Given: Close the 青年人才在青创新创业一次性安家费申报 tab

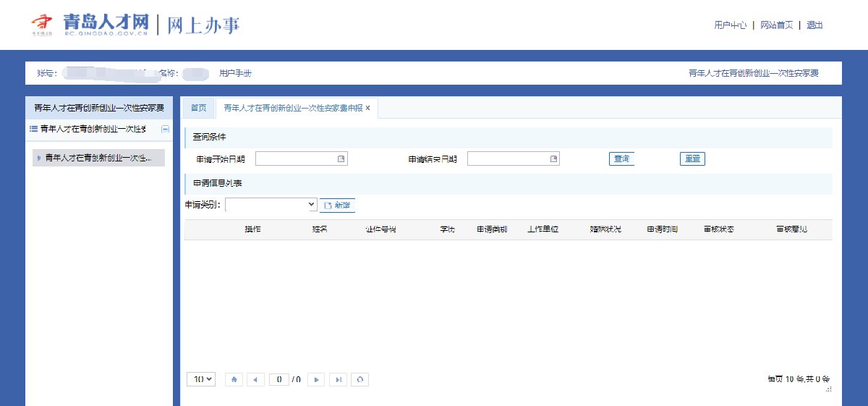Looking at the screenshot, I should tap(367, 109).
